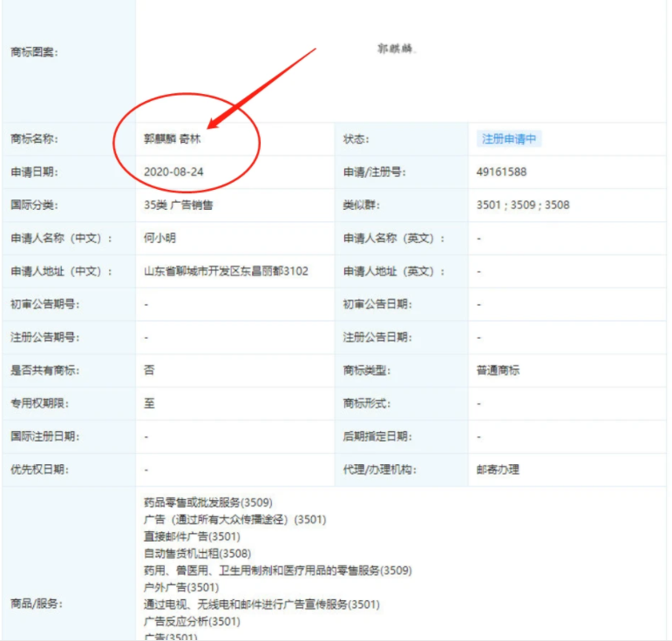Click the 注册公告日期 label
This screenshot has height=641, width=672.
pos(377,337)
